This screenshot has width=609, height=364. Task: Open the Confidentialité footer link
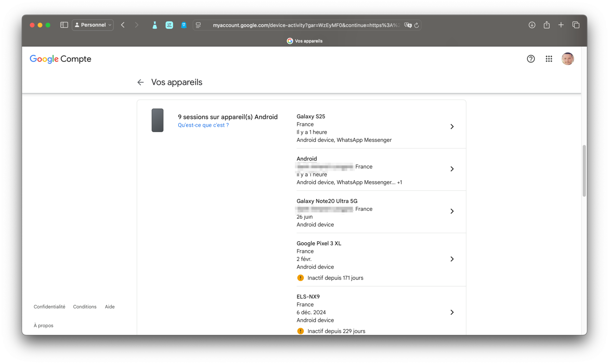49,307
